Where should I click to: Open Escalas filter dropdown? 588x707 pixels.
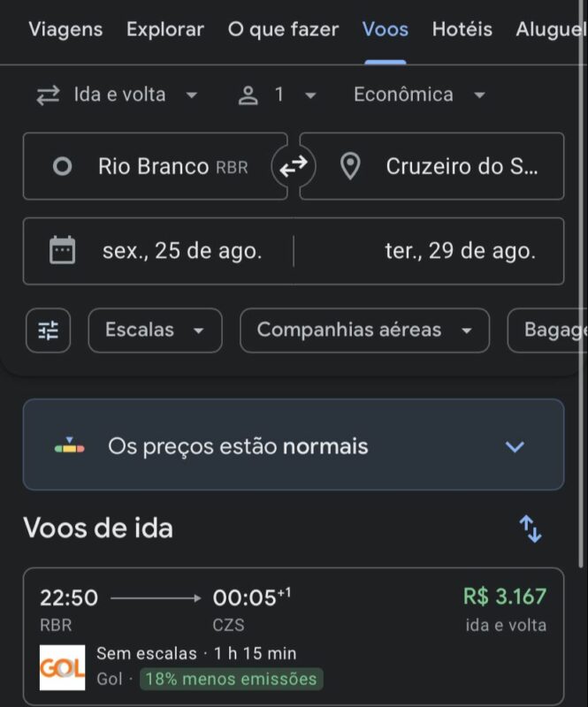[x=156, y=331]
